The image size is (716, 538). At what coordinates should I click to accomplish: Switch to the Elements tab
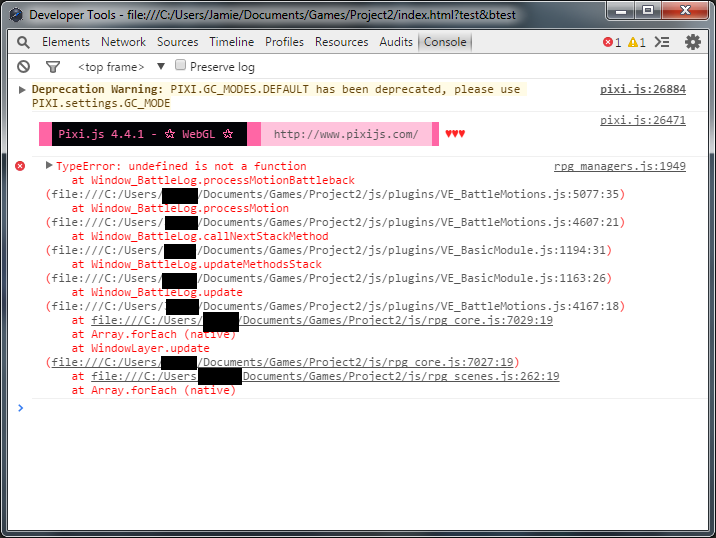pos(66,42)
